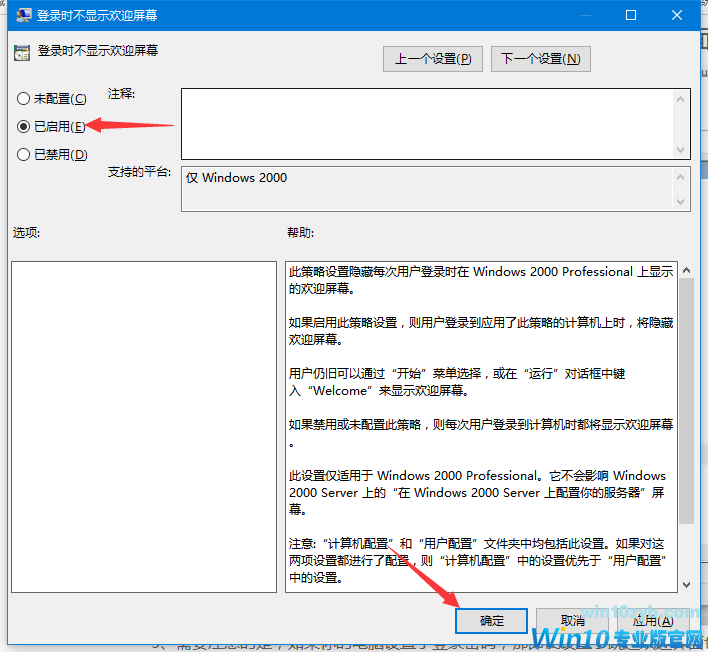The height and width of the screenshot is (652, 708).
Task: Click the 仅 Windows 2000 platform text
Action: tap(237, 178)
